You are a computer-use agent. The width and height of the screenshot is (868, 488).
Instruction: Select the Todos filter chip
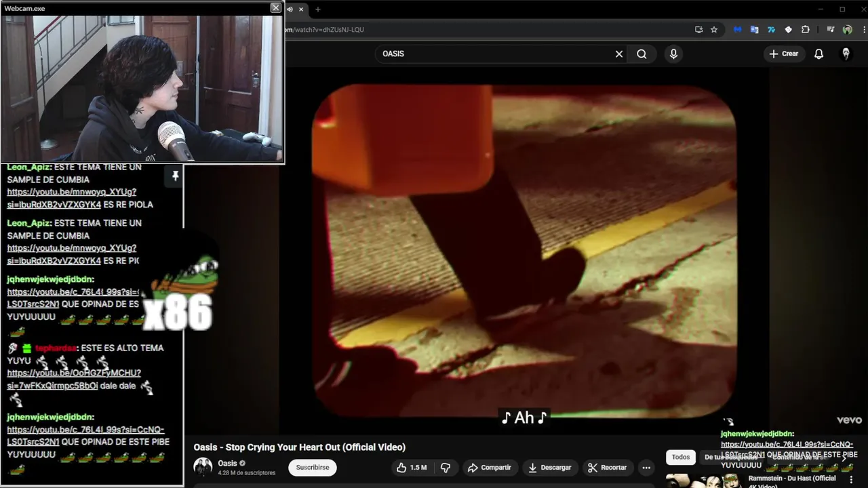pos(680,457)
